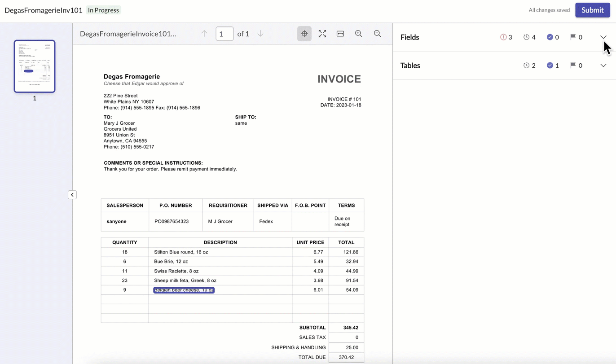Click 'M J Grocer' in Requisitioner cell
The image size is (616, 364).
[x=220, y=221]
